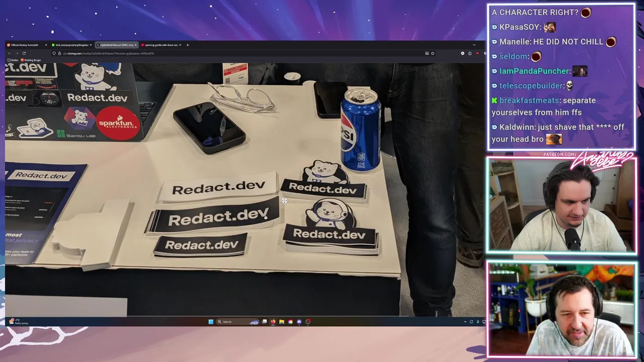The image size is (644, 362).
Task: Click the KPasaSOY username in chat
Action: pyautogui.click(x=520, y=27)
